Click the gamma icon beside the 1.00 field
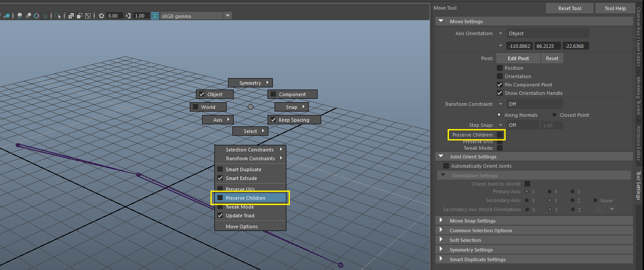The height and width of the screenshot is (270, 644). 128,15
